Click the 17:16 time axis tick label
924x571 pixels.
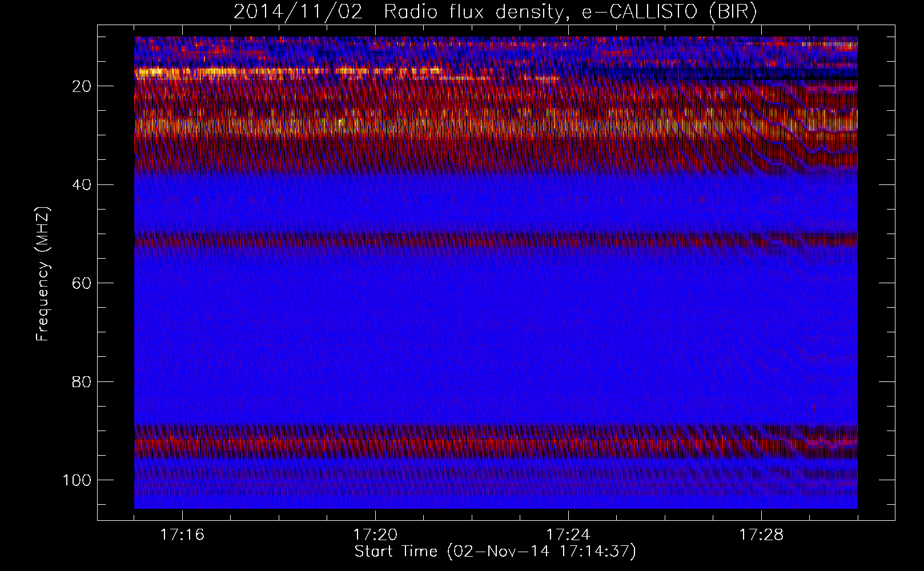coord(182,534)
